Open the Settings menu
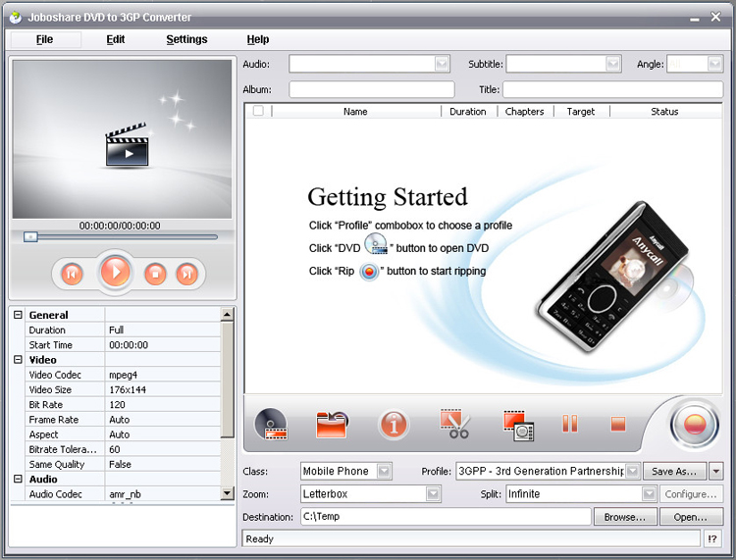Viewport: 736px width, 560px height. coord(186,39)
